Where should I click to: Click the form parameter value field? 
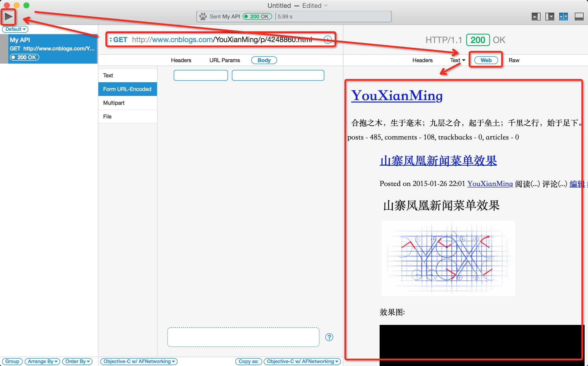tap(278, 75)
